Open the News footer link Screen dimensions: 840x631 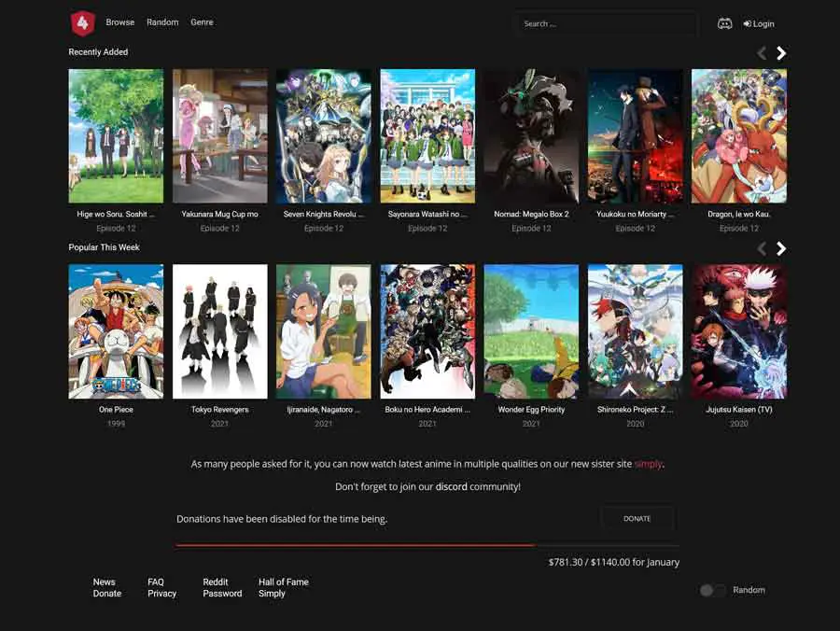click(x=104, y=582)
